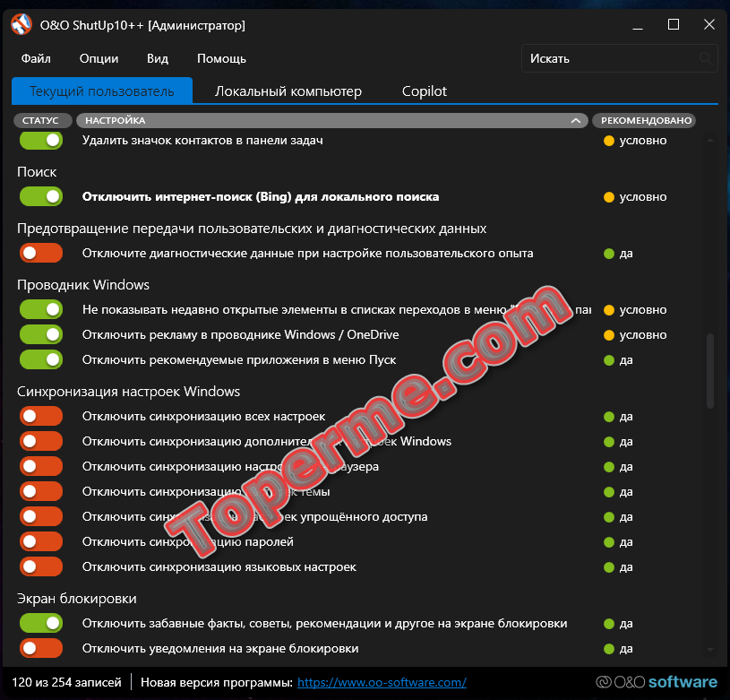730x700 pixels.
Task: Select the Поиск category heading
Action: (37, 172)
